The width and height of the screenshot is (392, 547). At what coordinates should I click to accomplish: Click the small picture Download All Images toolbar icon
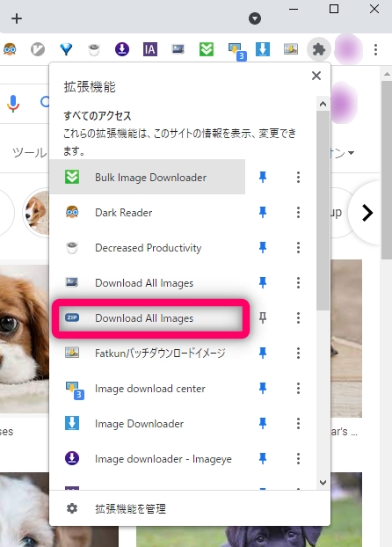(178, 49)
